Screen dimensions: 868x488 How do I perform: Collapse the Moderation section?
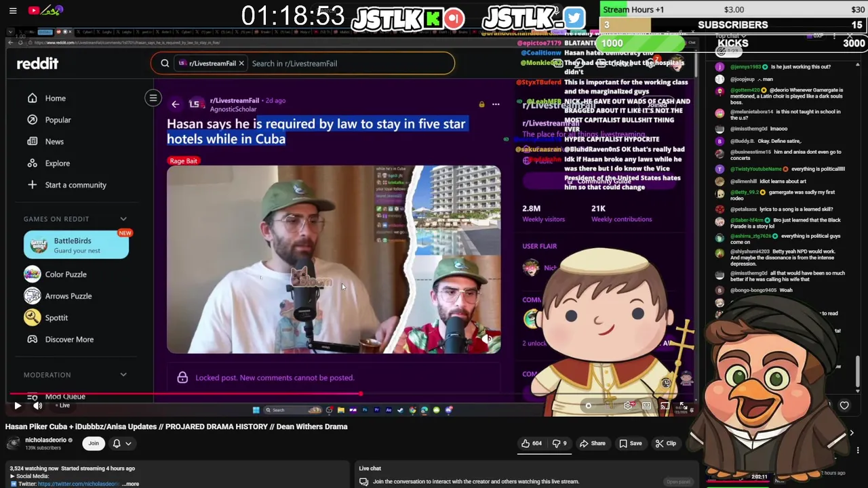(x=123, y=375)
